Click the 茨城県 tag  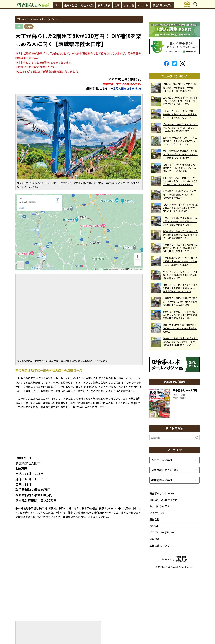pyautogui.click(x=28, y=27)
